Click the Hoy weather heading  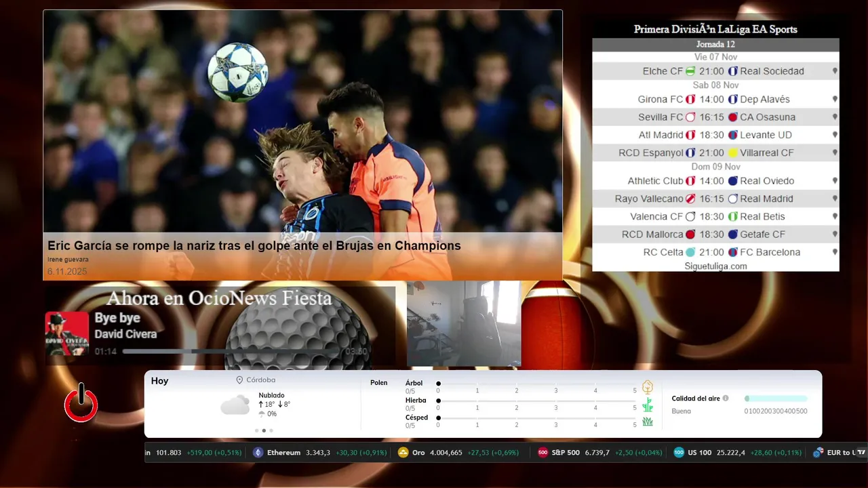[x=160, y=381]
